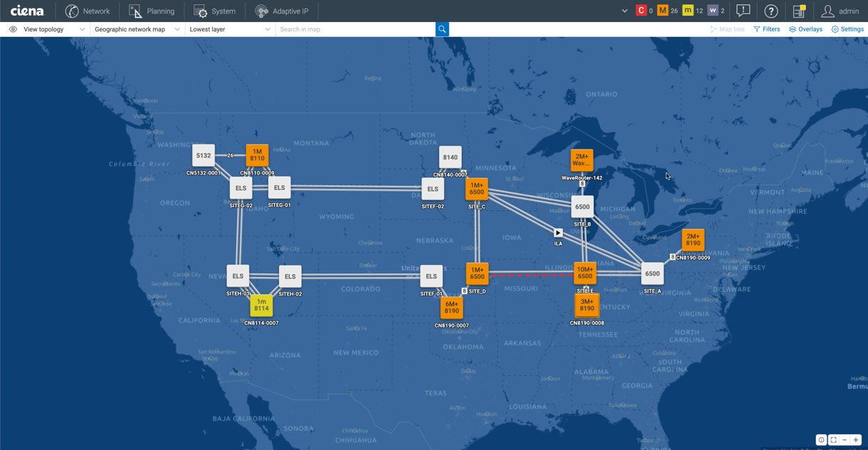Zoom in with the plus button
This screenshot has height=450, width=868.
point(856,440)
